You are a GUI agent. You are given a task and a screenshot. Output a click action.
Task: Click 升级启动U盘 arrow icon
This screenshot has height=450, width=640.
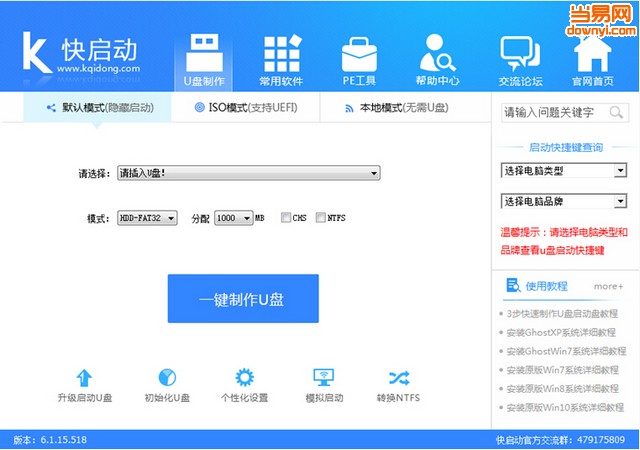(84, 378)
